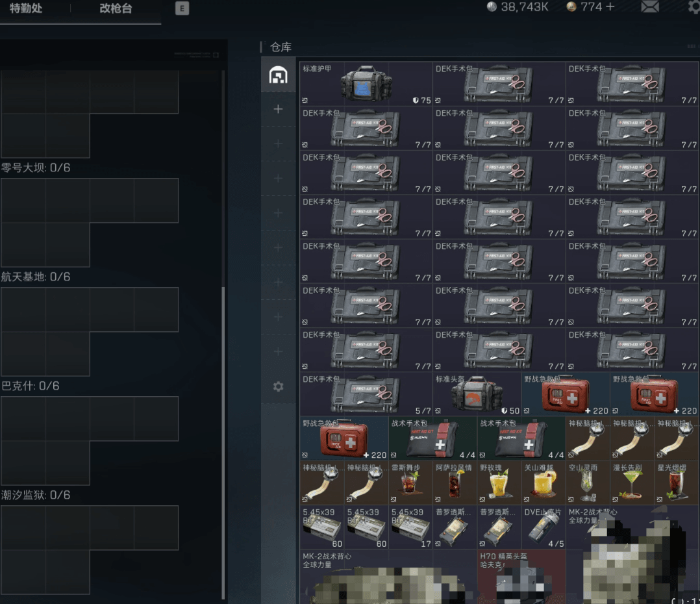
Task: Open the mail envelope icon
Action: click(x=650, y=7)
